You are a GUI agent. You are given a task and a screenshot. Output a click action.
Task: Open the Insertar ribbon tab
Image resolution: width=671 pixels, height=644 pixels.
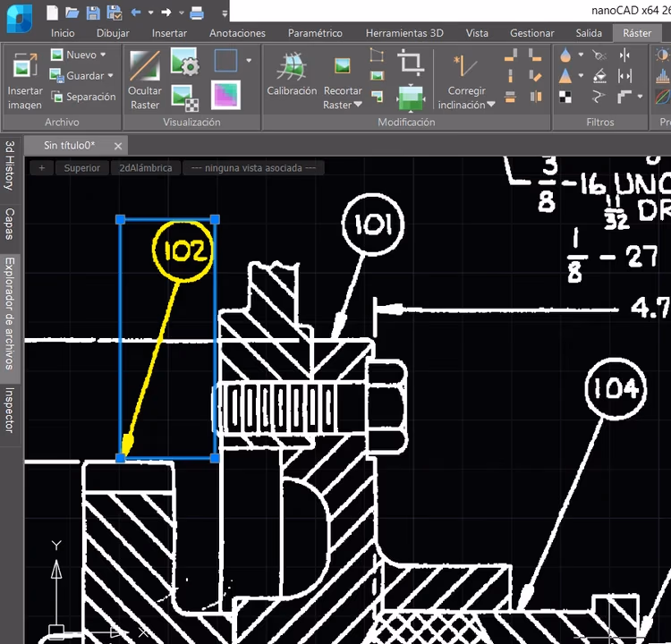pyautogui.click(x=169, y=33)
